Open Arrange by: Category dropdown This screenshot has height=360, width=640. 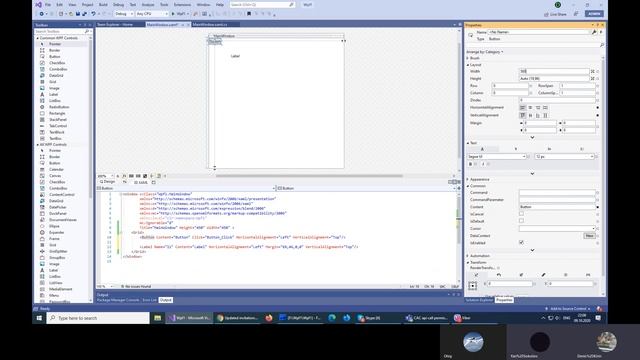[x=484, y=52]
